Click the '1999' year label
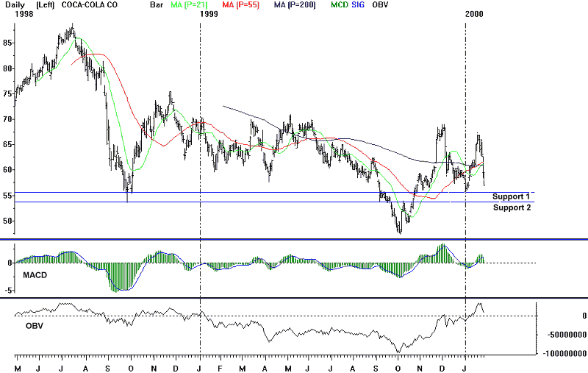Image resolution: width=588 pixels, height=373 pixels. [209, 14]
